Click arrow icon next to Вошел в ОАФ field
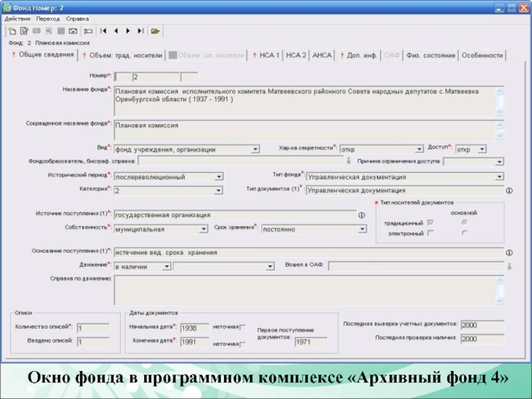 tap(509, 267)
